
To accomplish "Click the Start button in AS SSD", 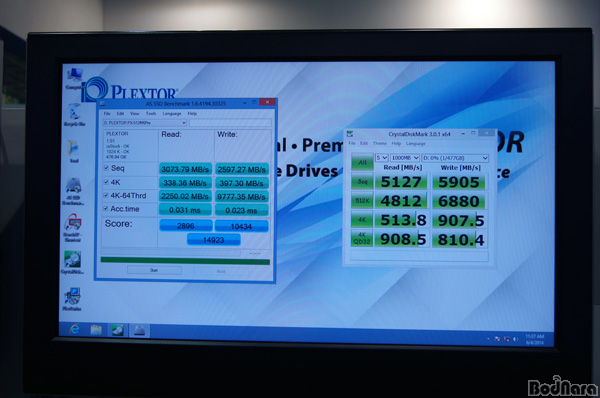I will (154, 270).
